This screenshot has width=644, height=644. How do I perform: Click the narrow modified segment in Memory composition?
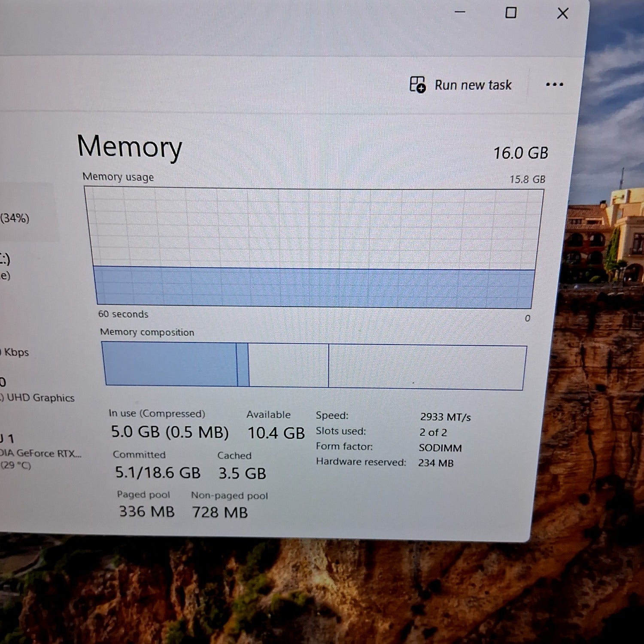pyautogui.click(x=243, y=365)
